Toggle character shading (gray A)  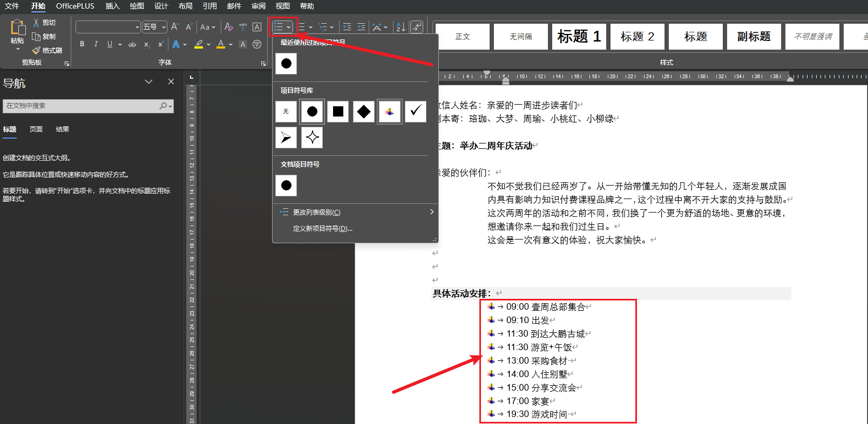243,44
